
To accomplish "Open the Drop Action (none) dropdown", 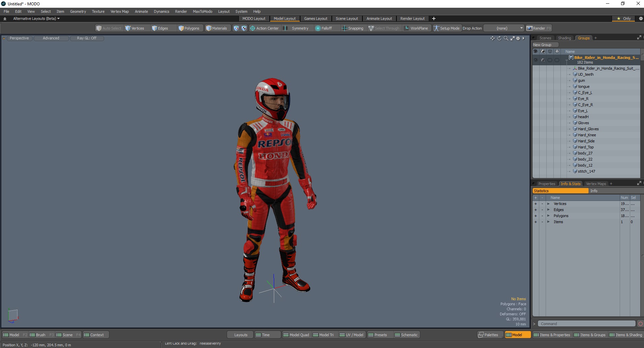I will pyautogui.click(x=504, y=28).
